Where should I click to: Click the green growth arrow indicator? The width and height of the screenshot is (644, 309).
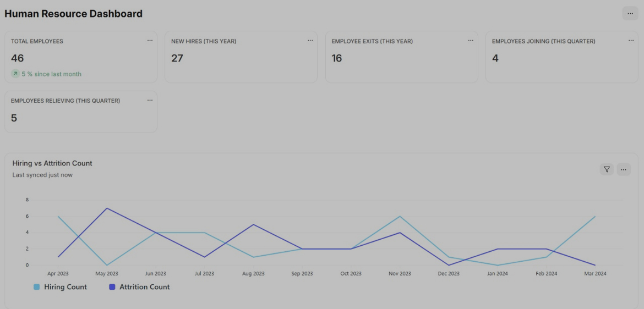point(15,74)
